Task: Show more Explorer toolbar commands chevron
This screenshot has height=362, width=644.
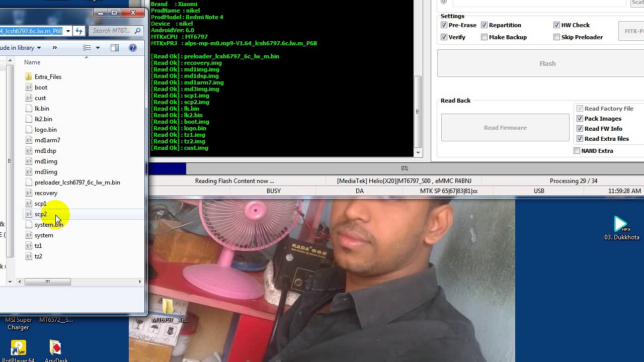Action: click(54, 48)
